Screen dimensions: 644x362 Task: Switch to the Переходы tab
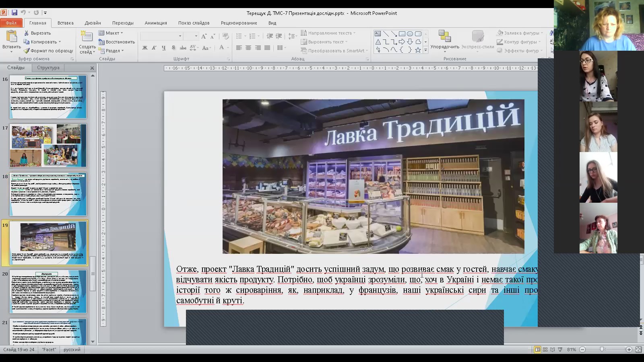[123, 23]
